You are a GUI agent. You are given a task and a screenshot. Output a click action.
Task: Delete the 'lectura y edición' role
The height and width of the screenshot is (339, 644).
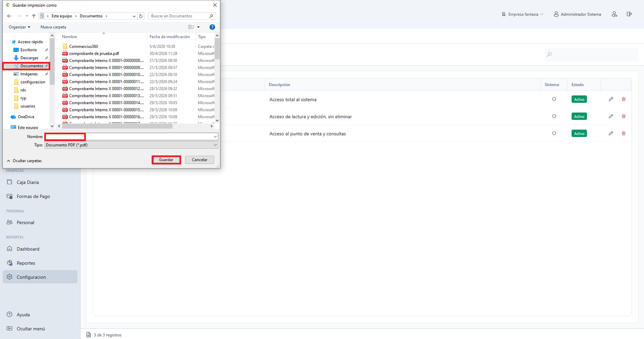[x=623, y=116]
